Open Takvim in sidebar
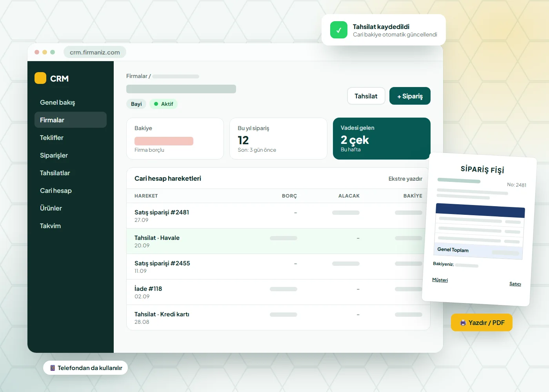The image size is (549, 392). (71, 226)
